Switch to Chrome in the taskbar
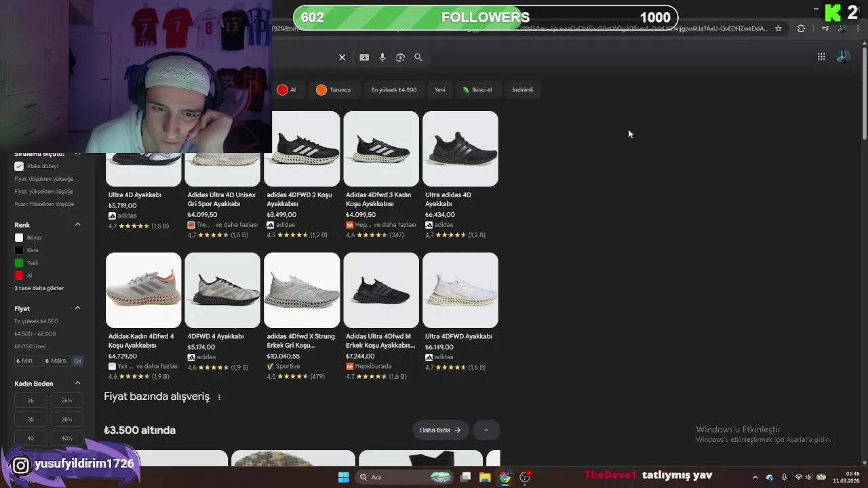Image resolution: width=868 pixels, height=488 pixels. click(x=505, y=477)
